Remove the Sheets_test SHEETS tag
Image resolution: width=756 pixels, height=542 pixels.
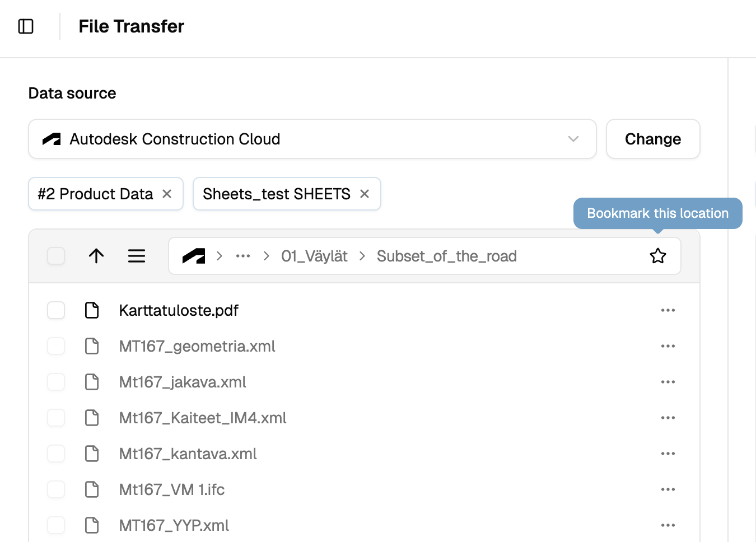(365, 194)
